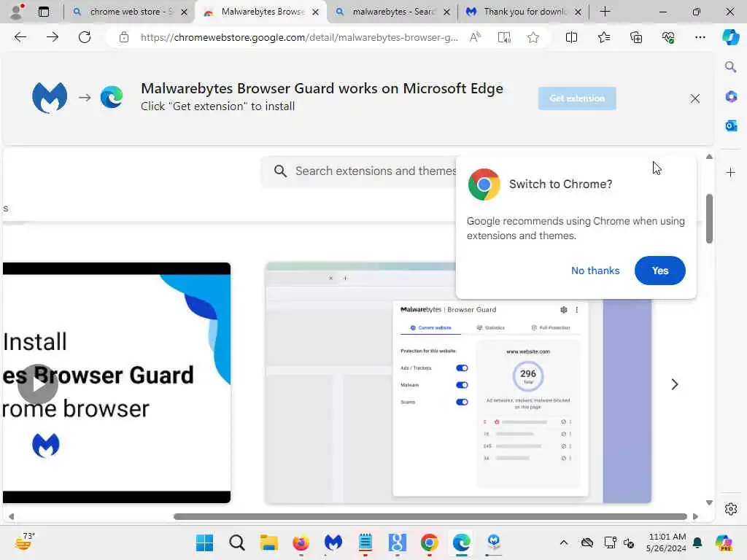Screen dimensions: 747x560
Task: Customize the sidebar with the plus icon
Action: (731, 172)
